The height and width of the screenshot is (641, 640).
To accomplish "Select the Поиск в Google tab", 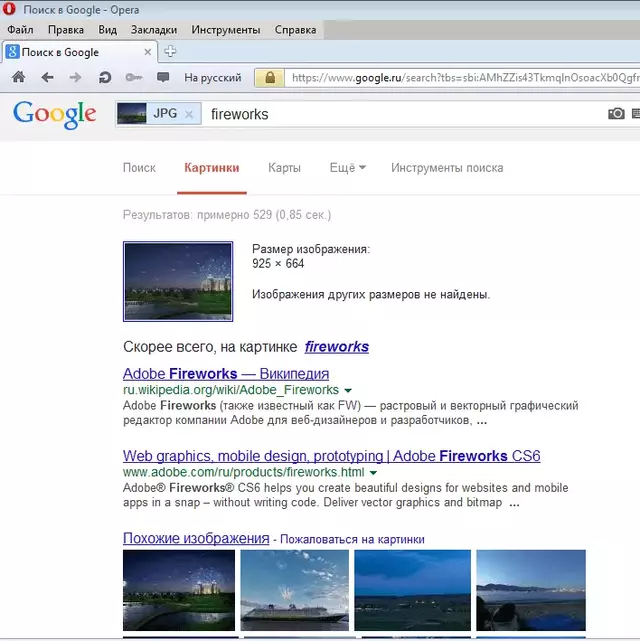I will coord(80,52).
